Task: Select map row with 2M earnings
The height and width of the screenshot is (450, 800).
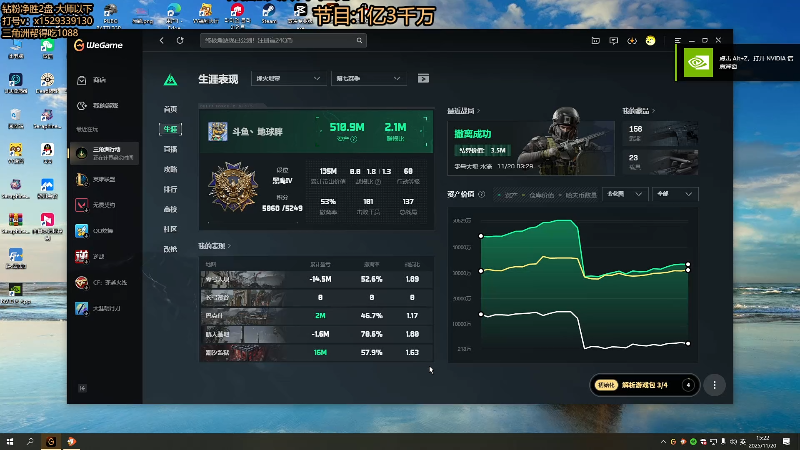Action: point(316,316)
